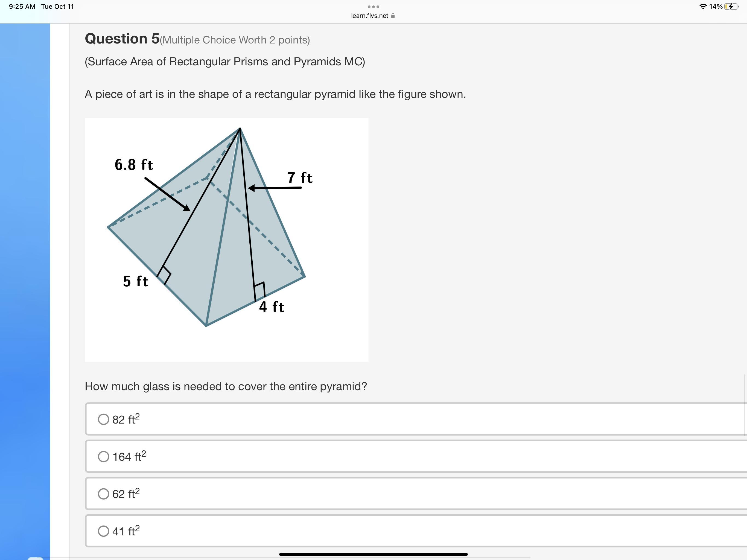The image size is (747, 560).
Task: Tap the 9:25 AM clock
Action: [x=22, y=6]
